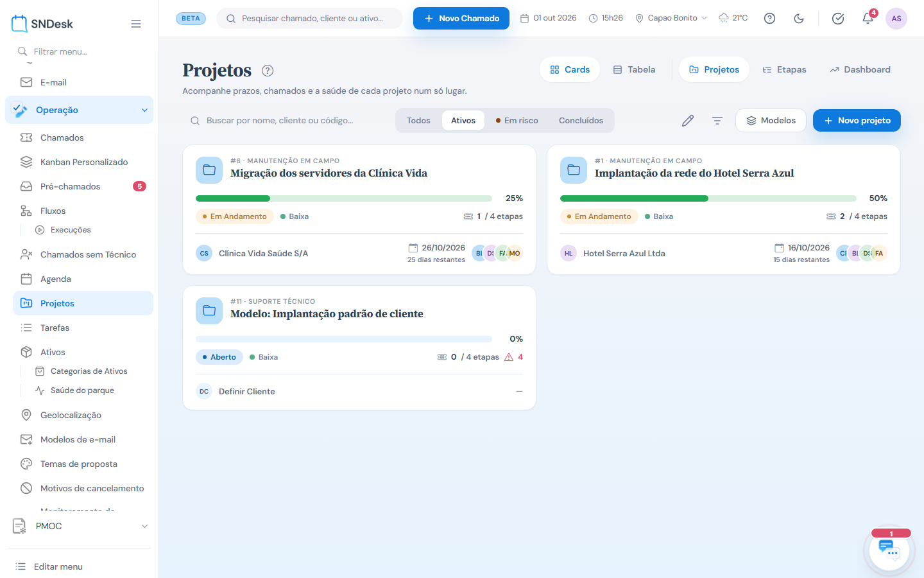
Task: Open calendar date 01 out 2026
Action: [548, 18]
